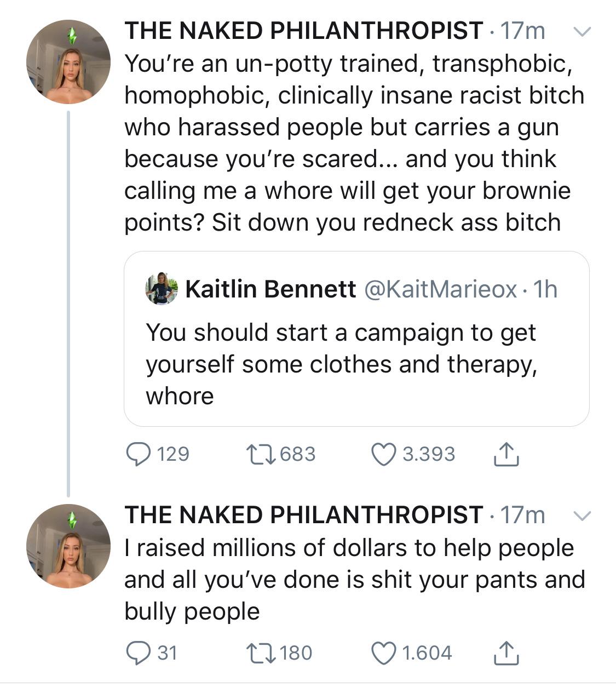Viewport: 616px width, 687px height.
Task: Share the tweet quoting Kaitlin Bennett
Action: 506,454
